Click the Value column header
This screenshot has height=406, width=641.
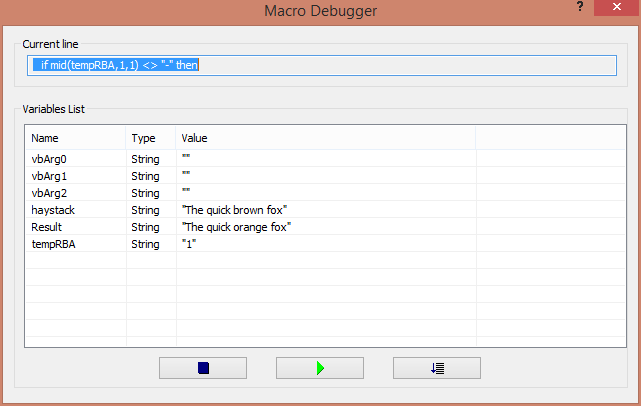pos(326,138)
